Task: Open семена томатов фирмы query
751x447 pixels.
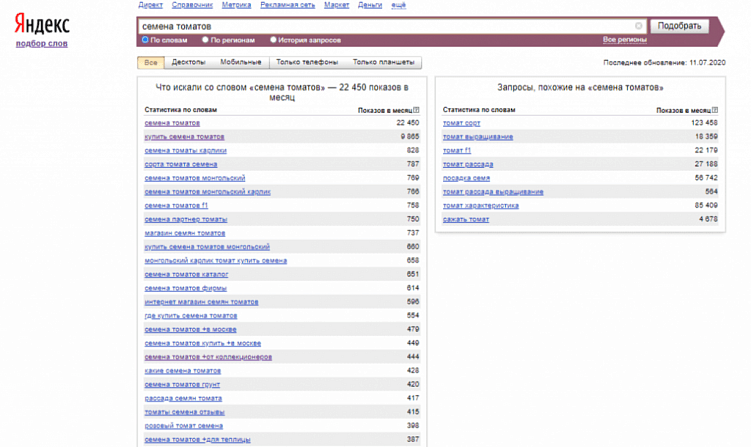Action: pos(185,288)
